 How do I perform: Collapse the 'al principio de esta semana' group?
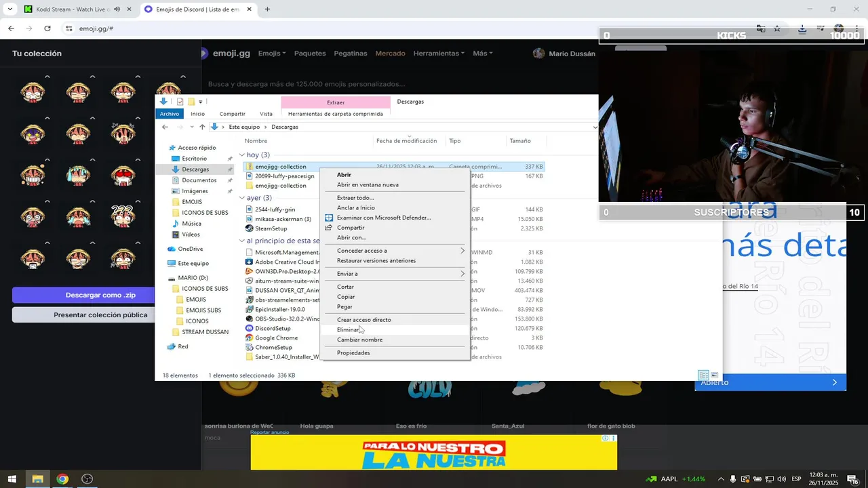click(242, 241)
